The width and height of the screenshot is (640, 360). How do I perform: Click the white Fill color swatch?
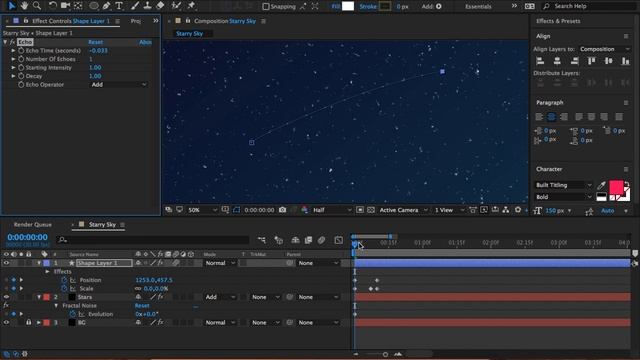[x=348, y=6]
